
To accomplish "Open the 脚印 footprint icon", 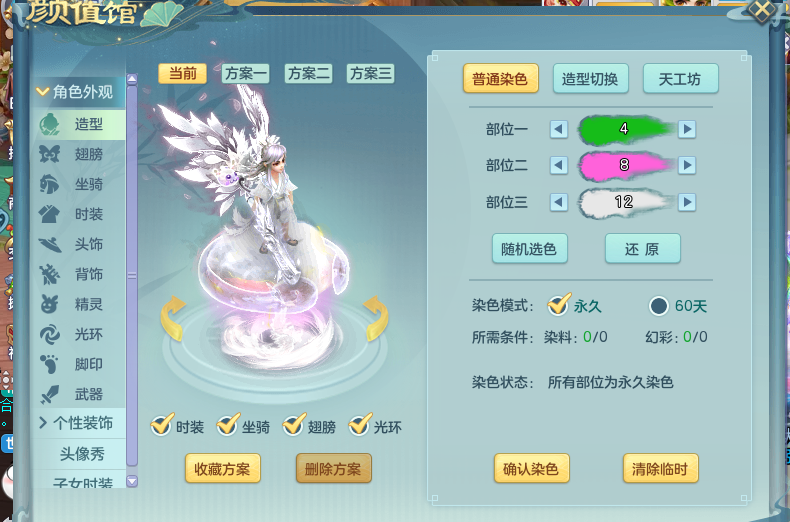I will point(49,364).
